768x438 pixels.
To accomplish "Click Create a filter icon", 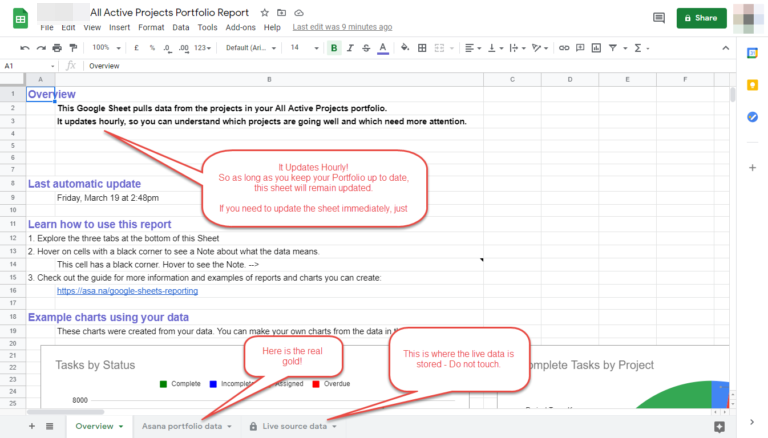I will 613,48.
